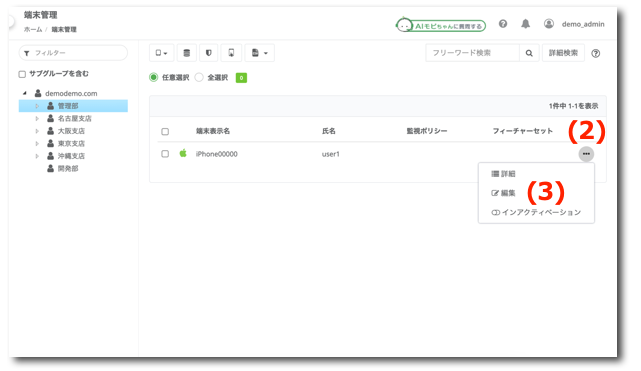641x371 pixels.
Task: Select demodemo.com in the group tree
Action: (x=71, y=93)
